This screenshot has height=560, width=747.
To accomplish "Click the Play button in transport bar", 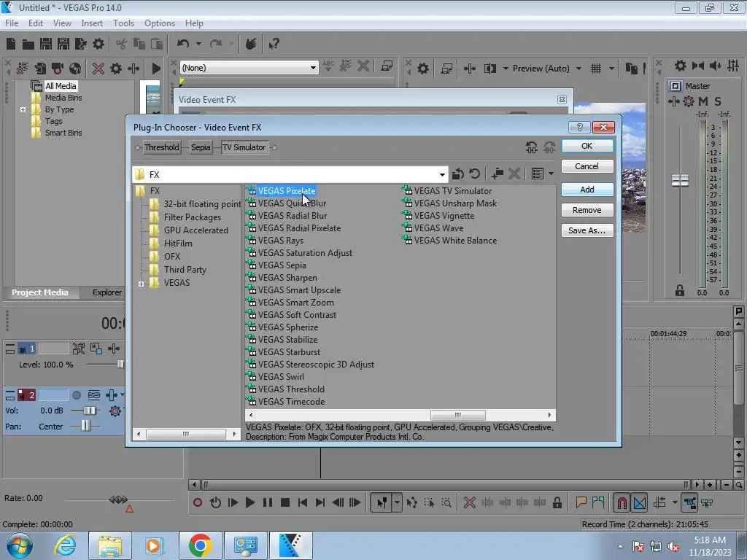I will [249, 502].
